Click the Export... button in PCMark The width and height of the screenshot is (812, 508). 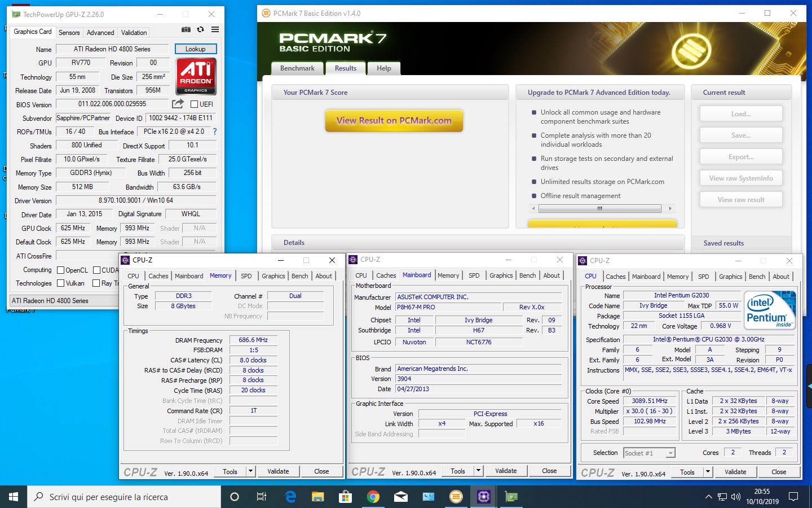(741, 157)
